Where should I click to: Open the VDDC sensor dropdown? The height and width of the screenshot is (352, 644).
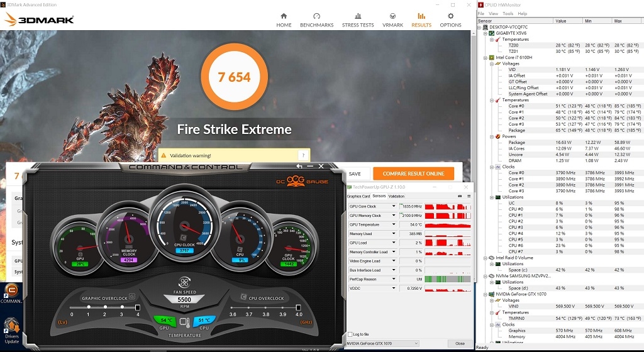394,288
